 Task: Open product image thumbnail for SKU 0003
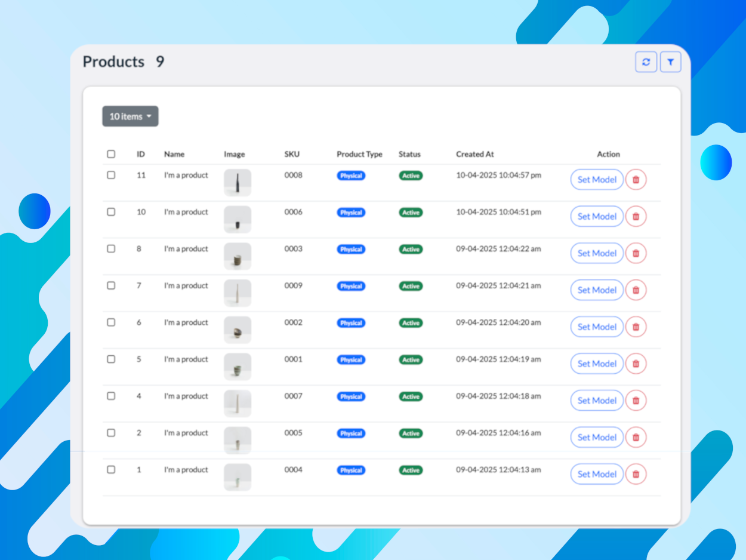238,256
